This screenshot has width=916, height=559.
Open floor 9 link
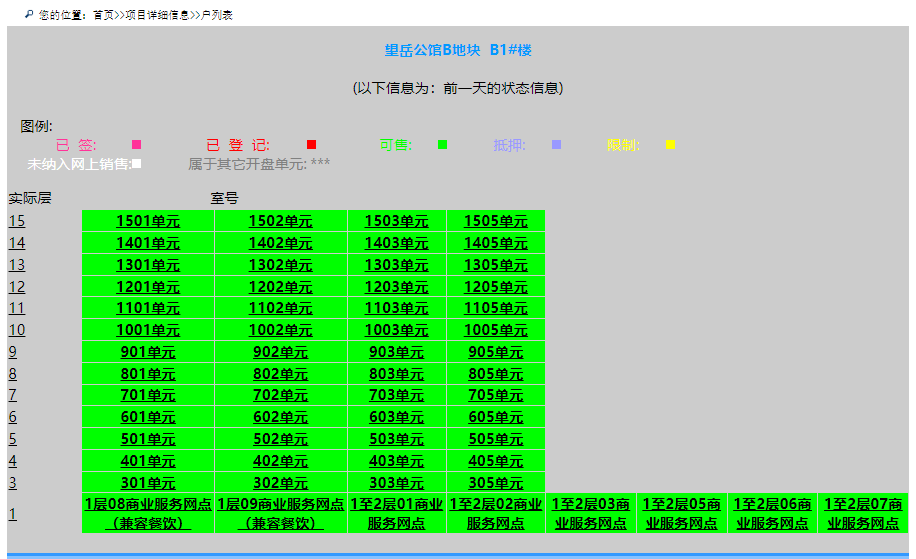coord(12,352)
